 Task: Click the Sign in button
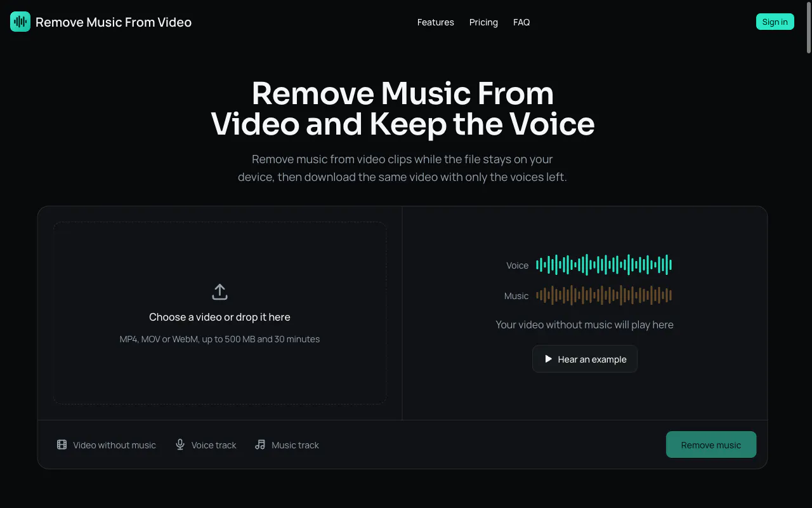(775, 22)
